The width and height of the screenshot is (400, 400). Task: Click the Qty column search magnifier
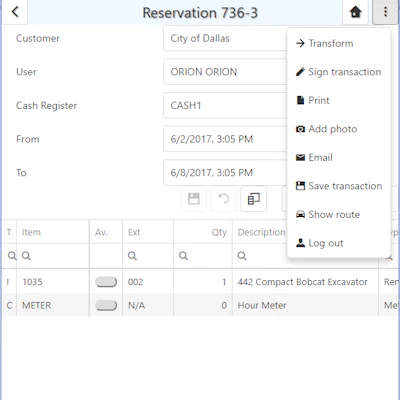pyautogui.click(x=183, y=256)
